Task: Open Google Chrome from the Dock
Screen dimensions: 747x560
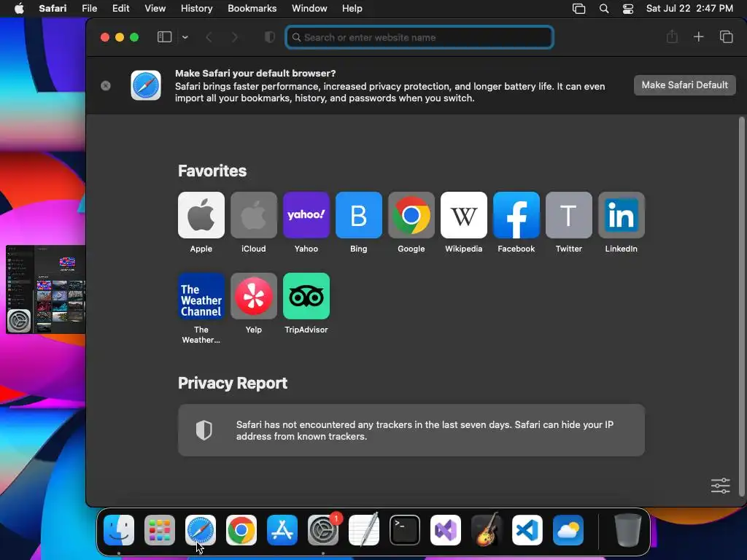Action: (x=241, y=530)
